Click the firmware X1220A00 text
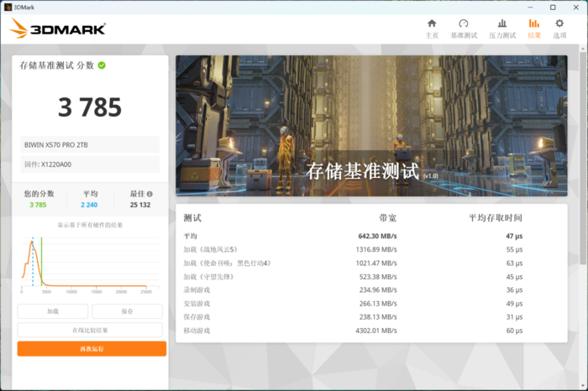Image resolution: width=588 pixels, height=391 pixels. pyautogui.click(x=48, y=164)
